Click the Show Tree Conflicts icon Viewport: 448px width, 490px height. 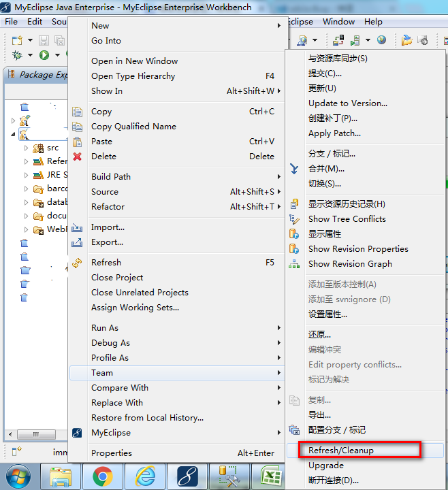pyautogui.click(x=294, y=219)
